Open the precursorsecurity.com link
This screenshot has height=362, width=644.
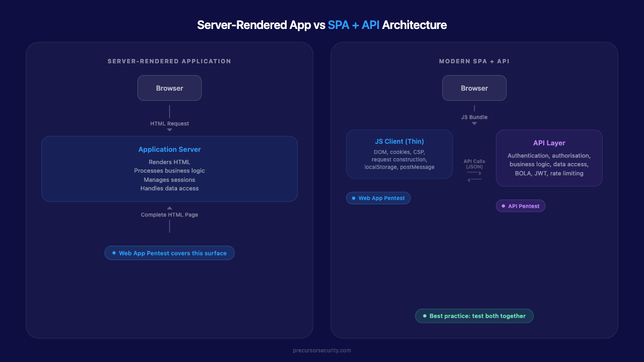pos(321,350)
